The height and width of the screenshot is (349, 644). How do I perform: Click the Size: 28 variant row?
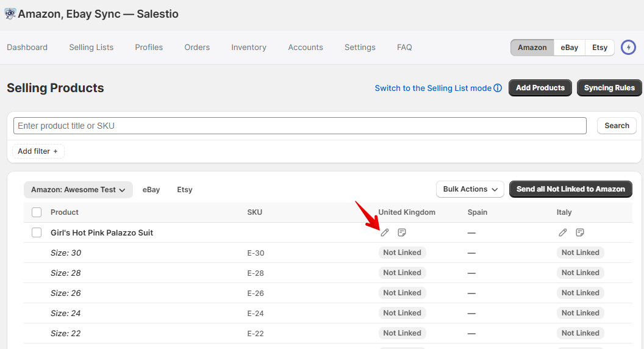tap(327, 273)
